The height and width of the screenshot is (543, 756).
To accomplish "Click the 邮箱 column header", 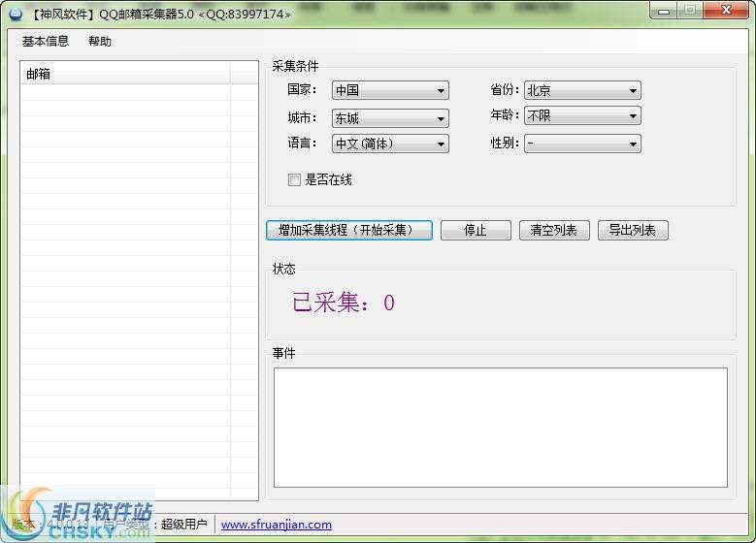I will coord(125,74).
